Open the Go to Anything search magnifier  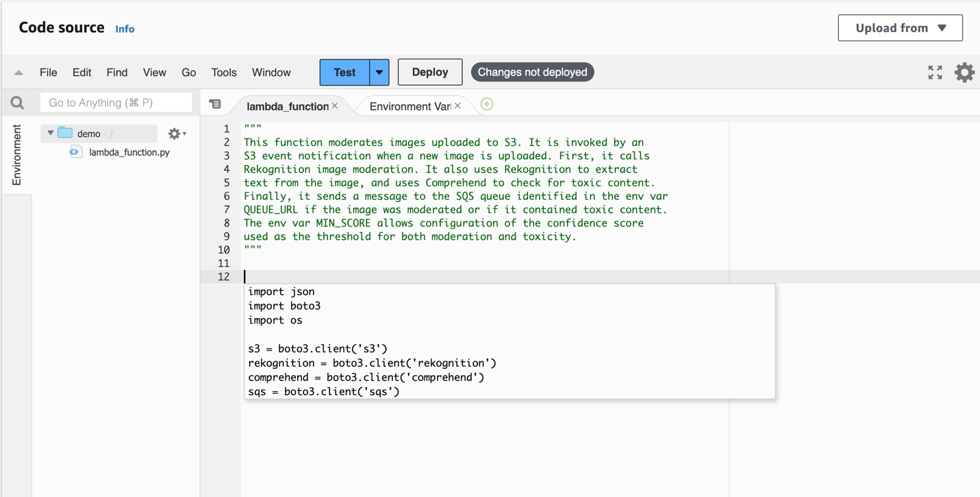point(17,102)
